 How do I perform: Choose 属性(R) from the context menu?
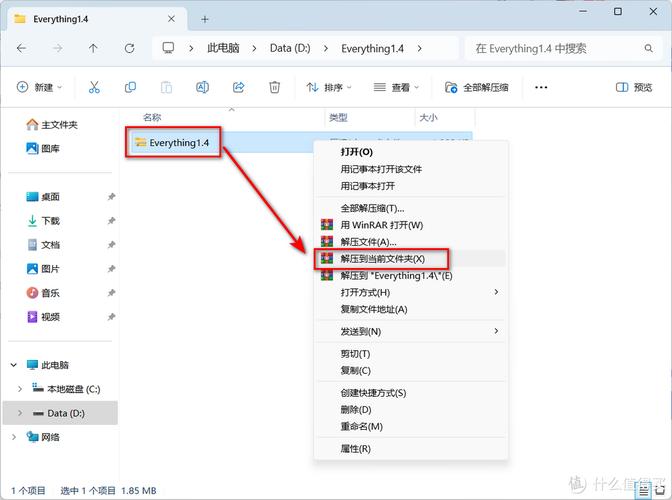(356, 449)
